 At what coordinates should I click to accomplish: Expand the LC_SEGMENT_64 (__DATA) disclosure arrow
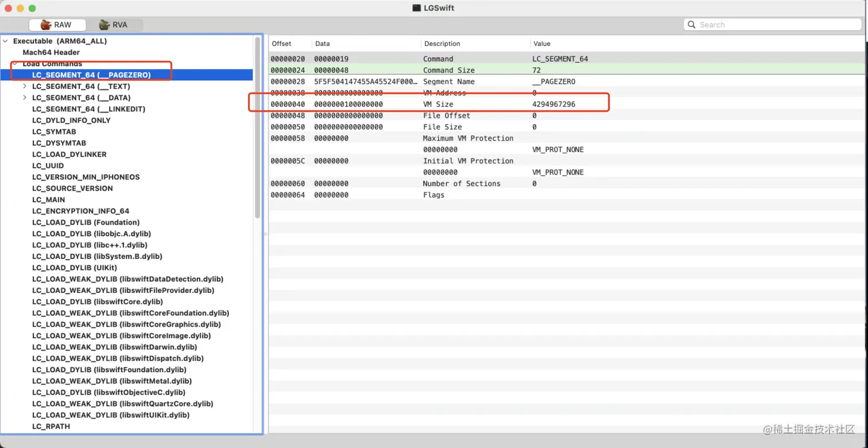[x=24, y=98]
